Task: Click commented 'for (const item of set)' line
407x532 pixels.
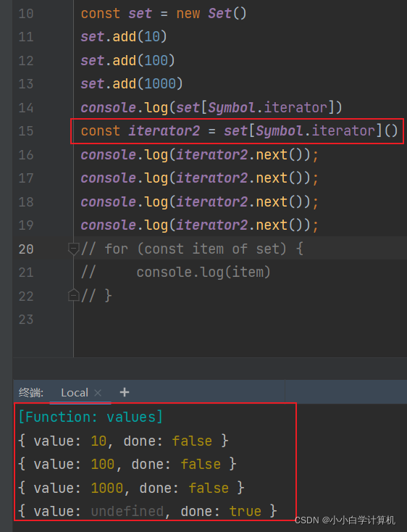Action: point(192,249)
